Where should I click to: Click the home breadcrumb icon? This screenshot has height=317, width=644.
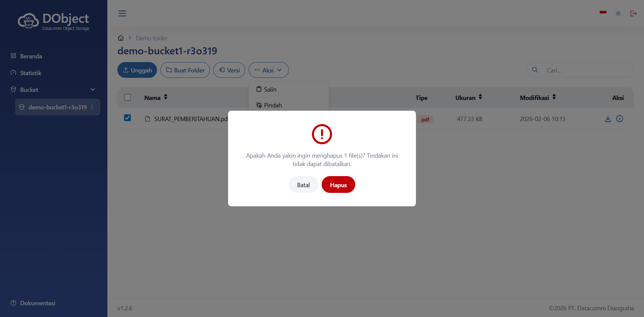(x=121, y=38)
